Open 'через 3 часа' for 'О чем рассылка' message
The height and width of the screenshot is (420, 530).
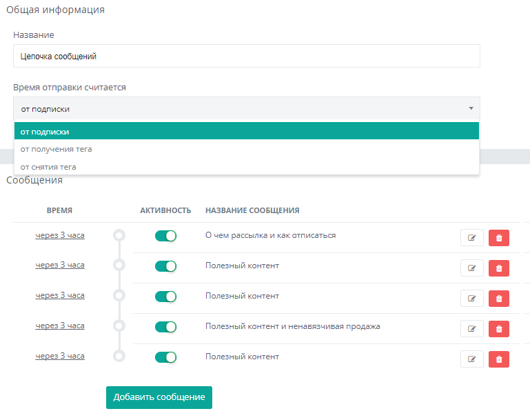(60, 235)
